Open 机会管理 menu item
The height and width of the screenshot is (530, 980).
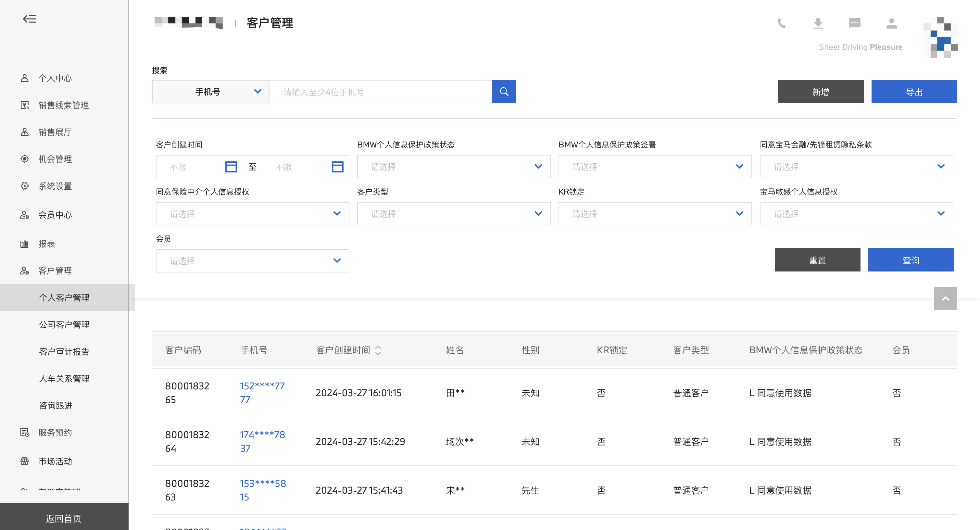click(55, 159)
